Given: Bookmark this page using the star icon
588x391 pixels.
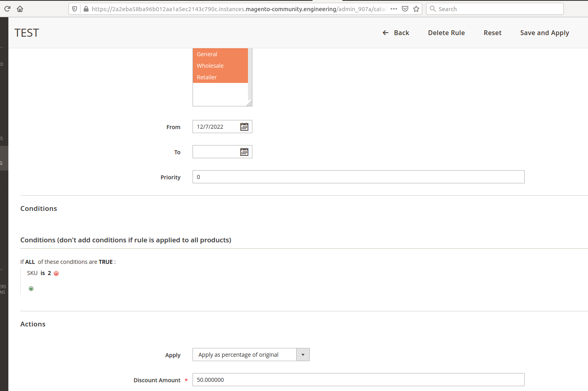Looking at the screenshot, I should [416, 8].
